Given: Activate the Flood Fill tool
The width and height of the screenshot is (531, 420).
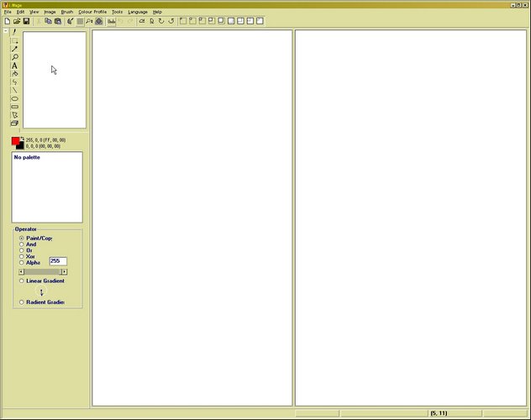Looking at the screenshot, I should point(14,73).
